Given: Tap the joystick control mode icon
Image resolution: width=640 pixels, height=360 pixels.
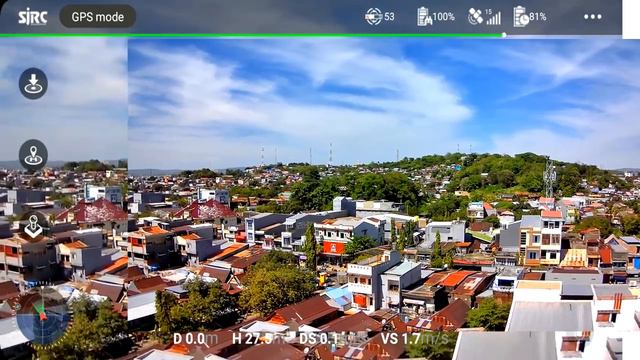Looking at the screenshot, I should (33, 226).
